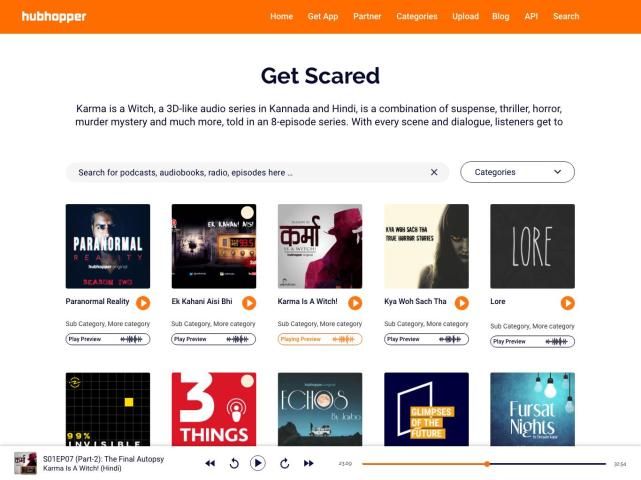Image resolution: width=641 pixels, height=480 pixels.
Task: Go to the Upload page from navigation
Action: 465,16
